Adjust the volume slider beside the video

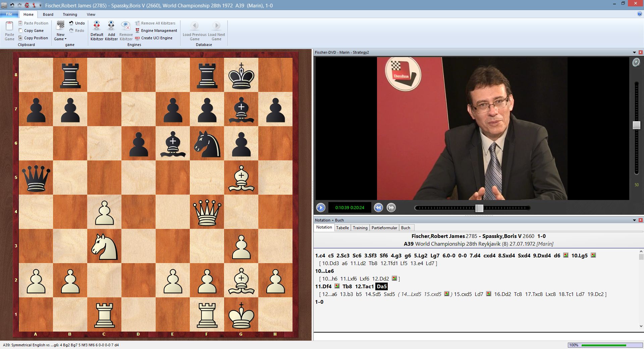(636, 125)
